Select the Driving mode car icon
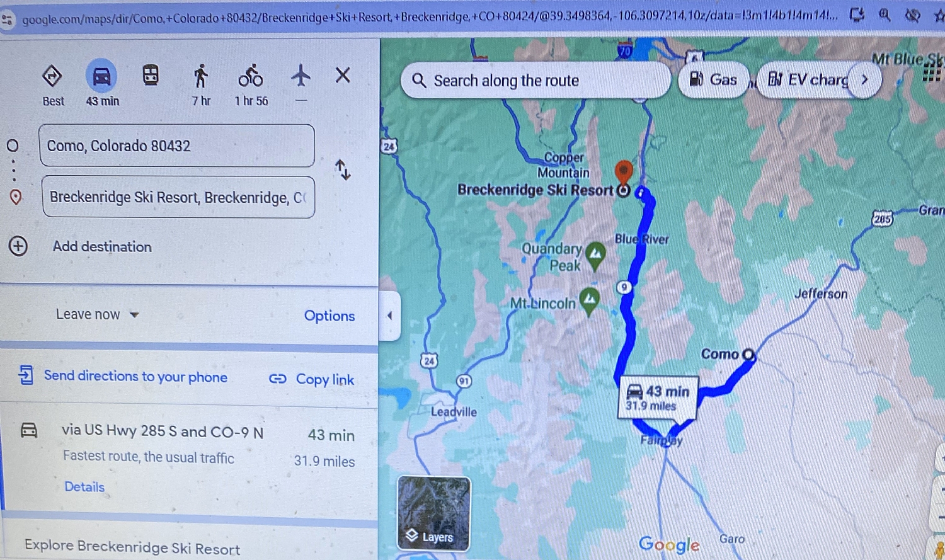 pyautogui.click(x=101, y=76)
